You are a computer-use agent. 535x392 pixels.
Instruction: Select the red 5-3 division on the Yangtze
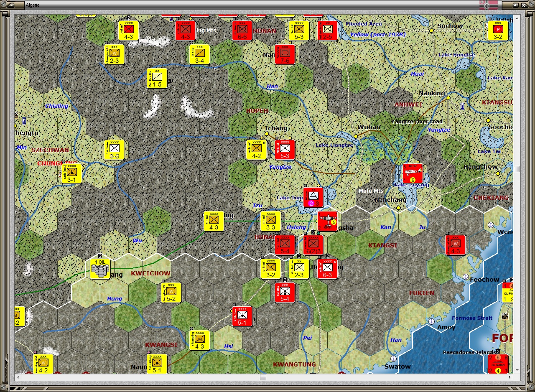click(285, 150)
